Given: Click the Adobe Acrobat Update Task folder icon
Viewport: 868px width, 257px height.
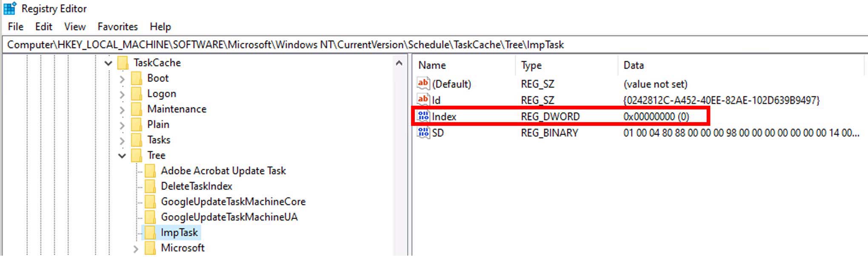Looking at the screenshot, I should pos(150,171).
